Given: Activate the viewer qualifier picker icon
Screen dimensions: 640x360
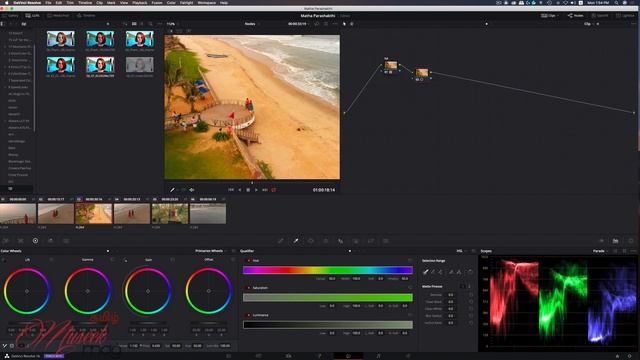Looking at the screenshot, I should [172, 190].
